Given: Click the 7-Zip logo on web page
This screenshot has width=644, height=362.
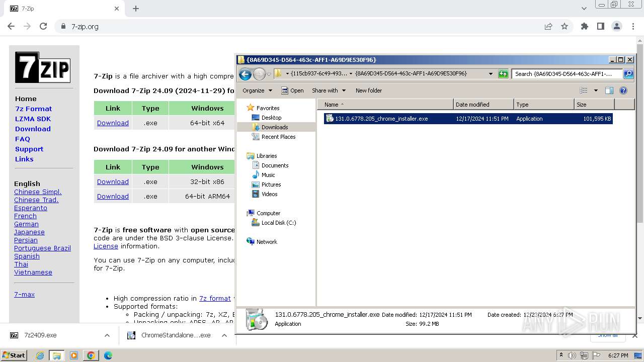Looking at the screenshot, I should (x=43, y=67).
